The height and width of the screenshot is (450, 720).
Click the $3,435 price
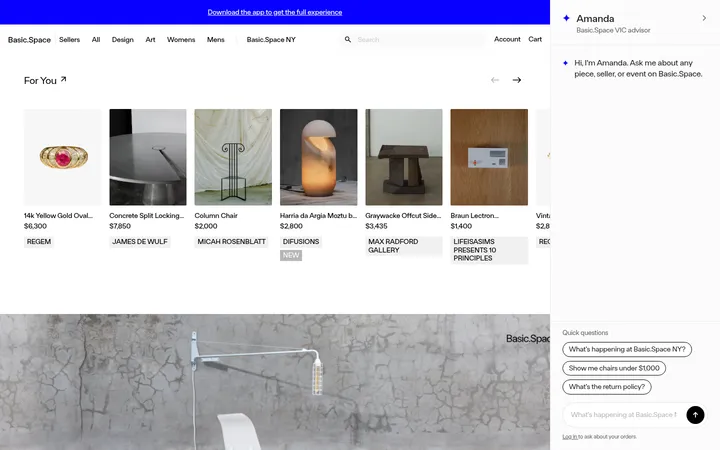point(376,226)
